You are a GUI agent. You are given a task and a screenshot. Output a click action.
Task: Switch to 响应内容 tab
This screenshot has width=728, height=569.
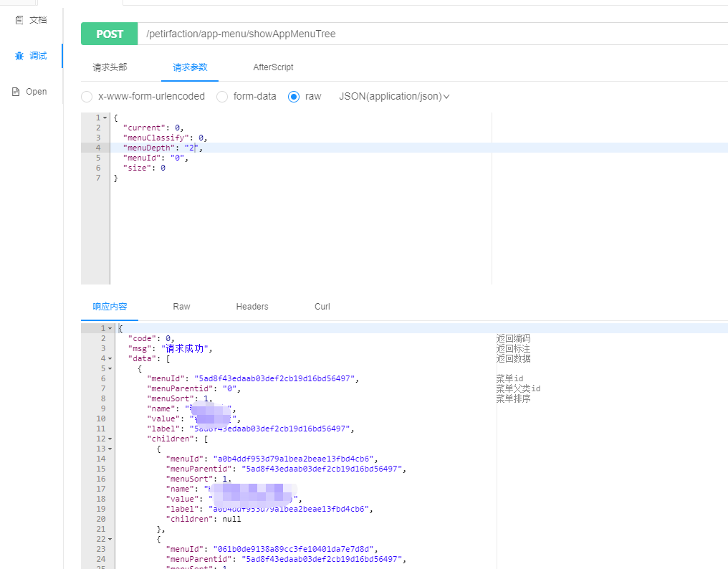(x=110, y=307)
